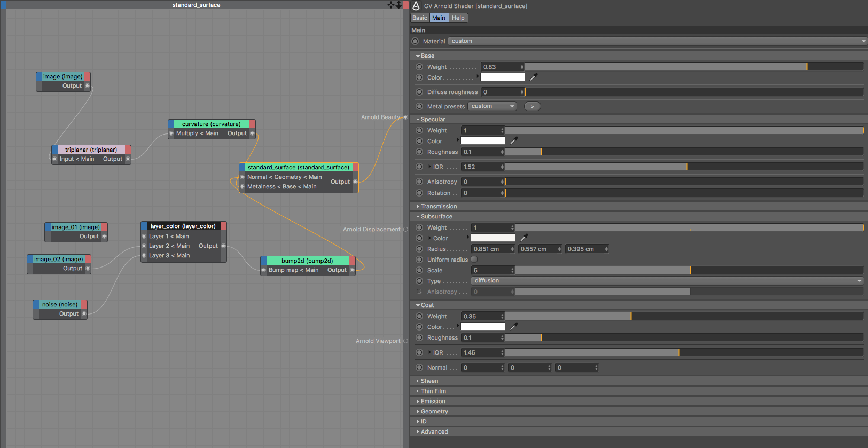This screenshot has width=868, height=448.
Task: Click the Arnold logo icon in the shader header
Action: [416, 5]
